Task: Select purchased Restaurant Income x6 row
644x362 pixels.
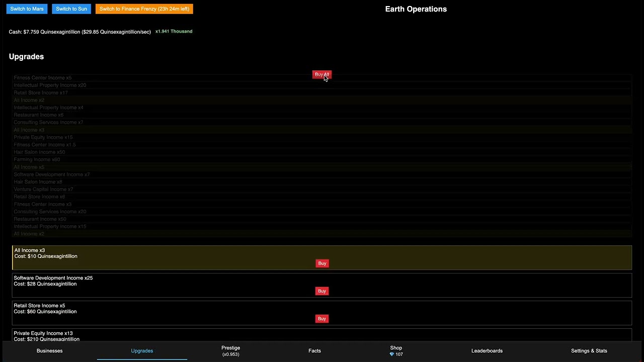Action: pyautogui.click(x=322, y=115)
